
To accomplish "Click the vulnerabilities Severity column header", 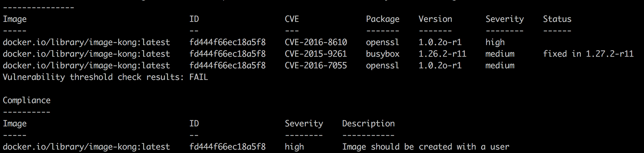I will (505, 19).
